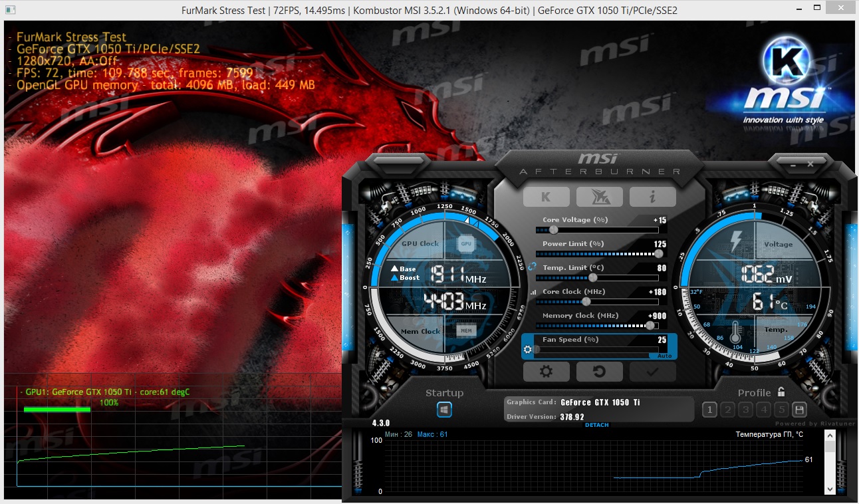Click the MEM chip icon in clock gauge
This screenshot has height=504, width=859.
pos(466,330)
